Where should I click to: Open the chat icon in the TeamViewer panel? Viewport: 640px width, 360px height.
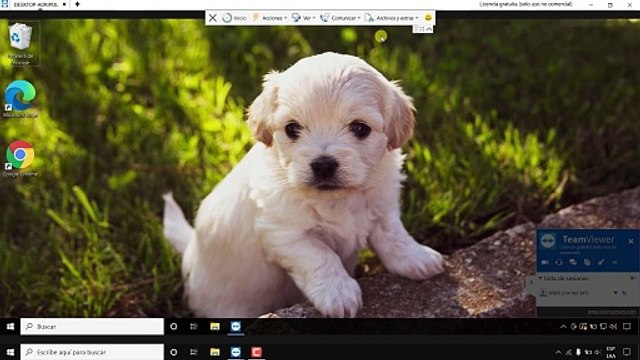point(573,262)
